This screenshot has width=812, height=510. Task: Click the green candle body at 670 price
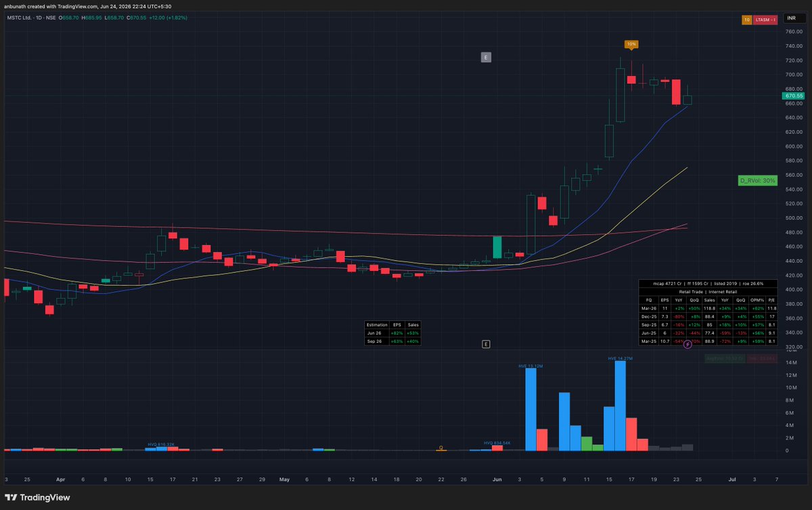[x=687, y=100]
